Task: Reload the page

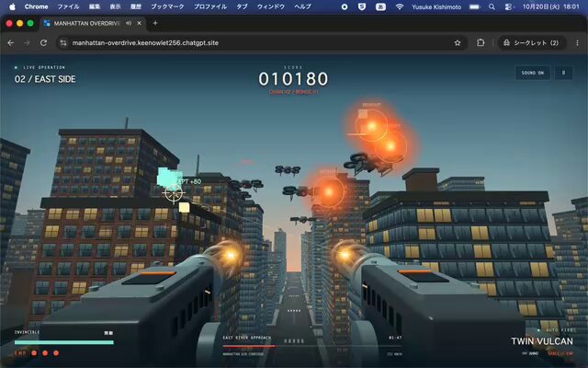Action: point(43,43)
